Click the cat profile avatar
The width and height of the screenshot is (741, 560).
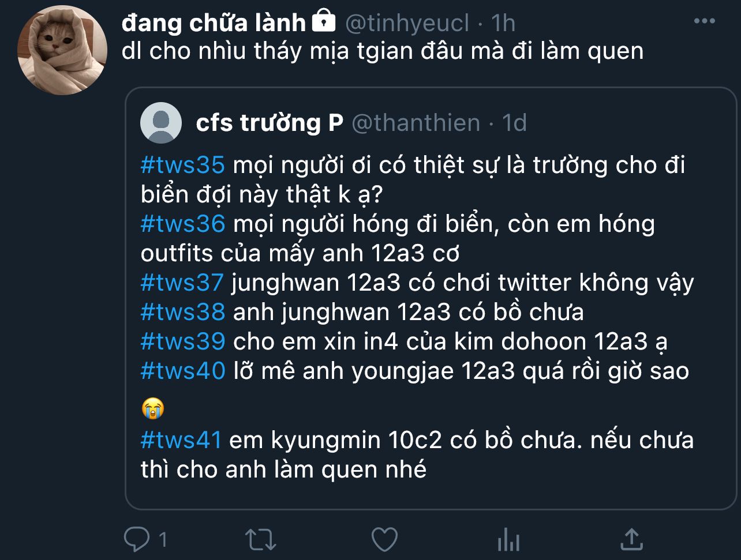[62, 50]
